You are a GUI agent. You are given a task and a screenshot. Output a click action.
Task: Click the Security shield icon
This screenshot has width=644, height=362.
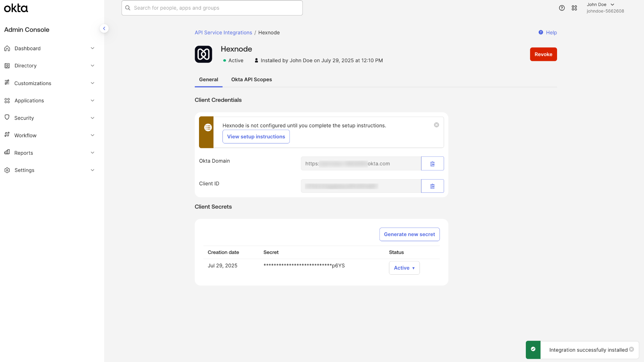7,117
